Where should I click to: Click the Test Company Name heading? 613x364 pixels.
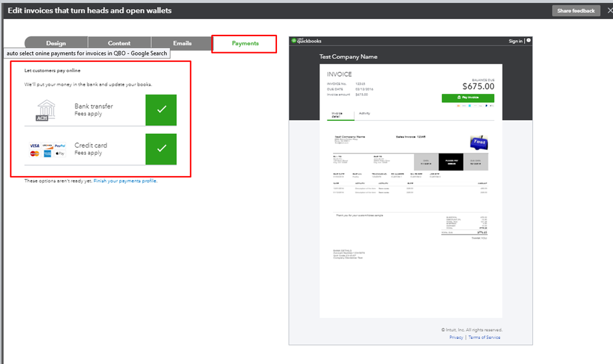coord(348,56)
